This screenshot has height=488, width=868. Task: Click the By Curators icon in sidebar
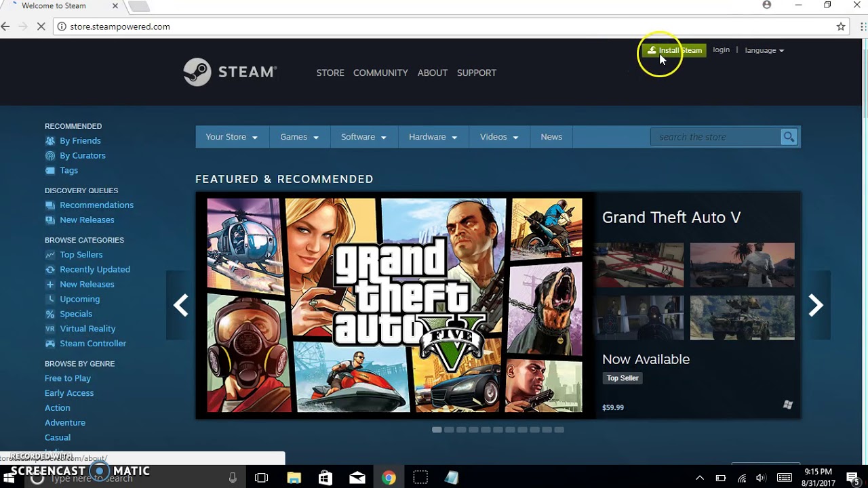pos(50,156)
